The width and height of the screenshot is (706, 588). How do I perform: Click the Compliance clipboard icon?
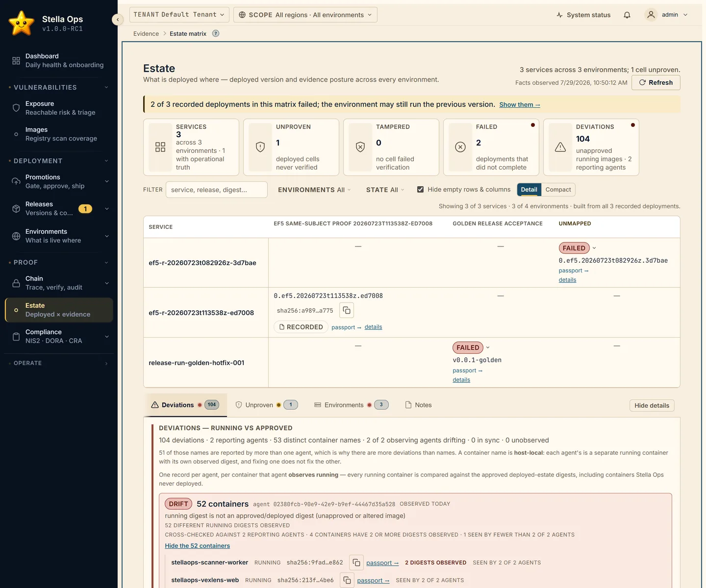pos(16,337)
